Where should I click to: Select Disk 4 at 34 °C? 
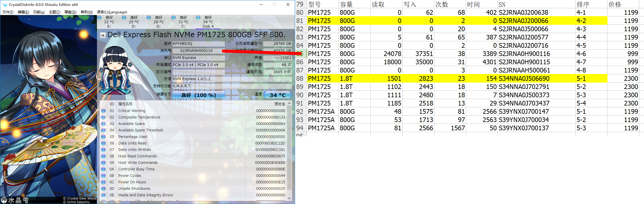coord(208,22)
